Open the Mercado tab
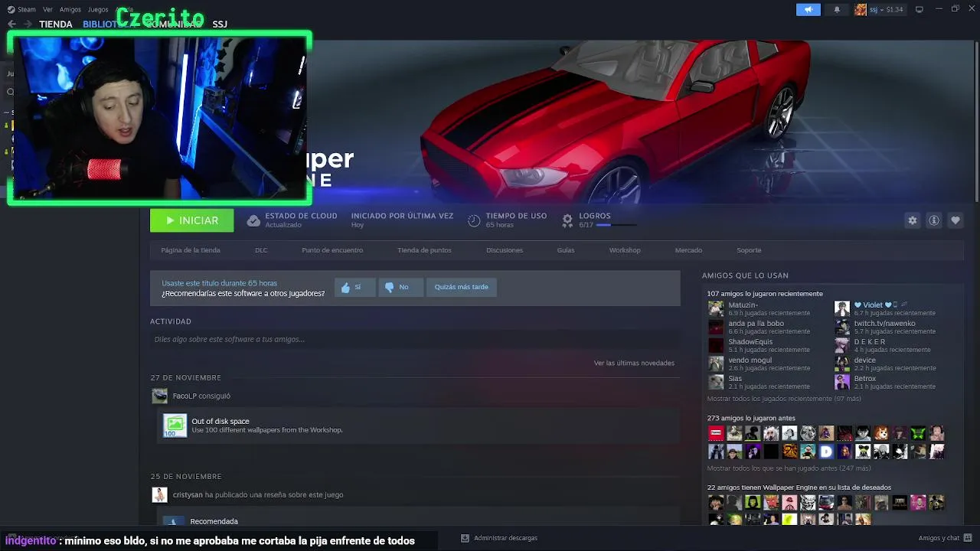 pyautogui.click(x=688, y=250)
